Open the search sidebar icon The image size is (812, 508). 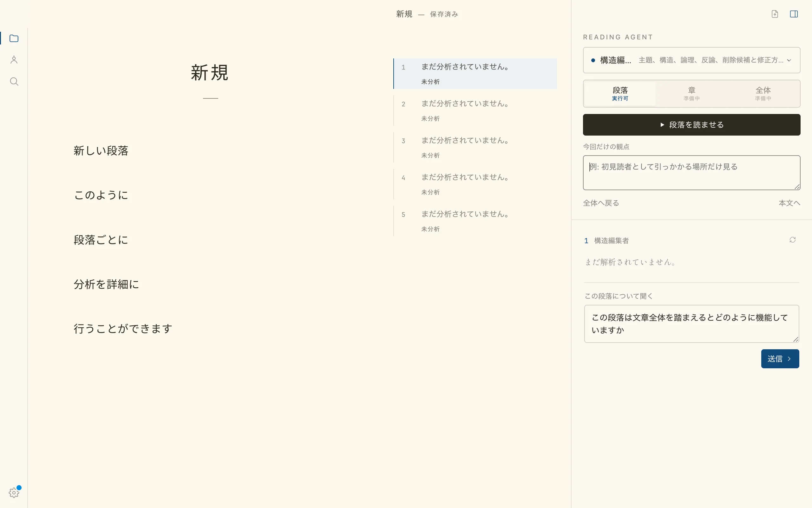pos(14,81)
